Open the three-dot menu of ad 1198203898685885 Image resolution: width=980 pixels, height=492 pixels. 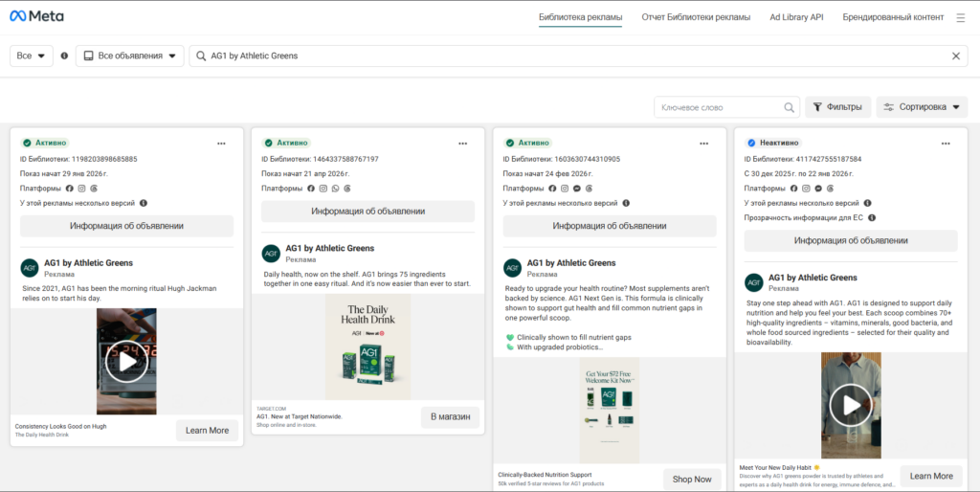pos(221,144)
